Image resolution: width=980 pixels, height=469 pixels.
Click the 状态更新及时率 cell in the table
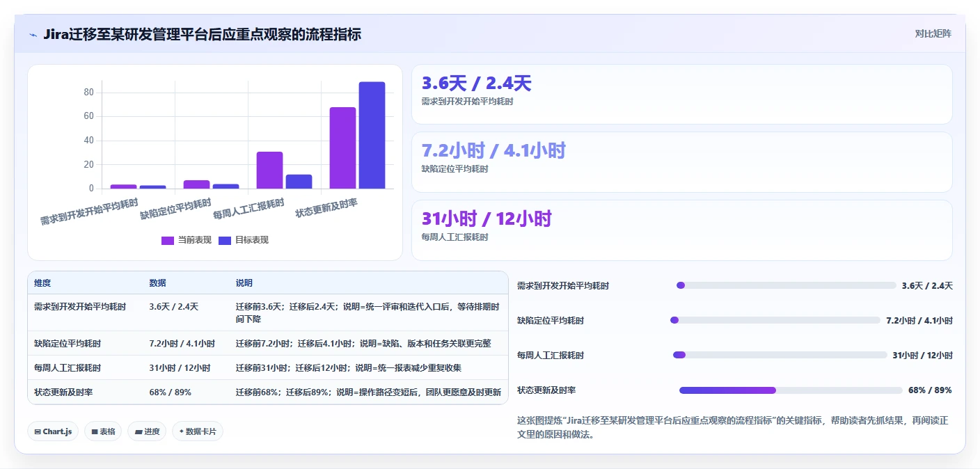click(63, 392)
